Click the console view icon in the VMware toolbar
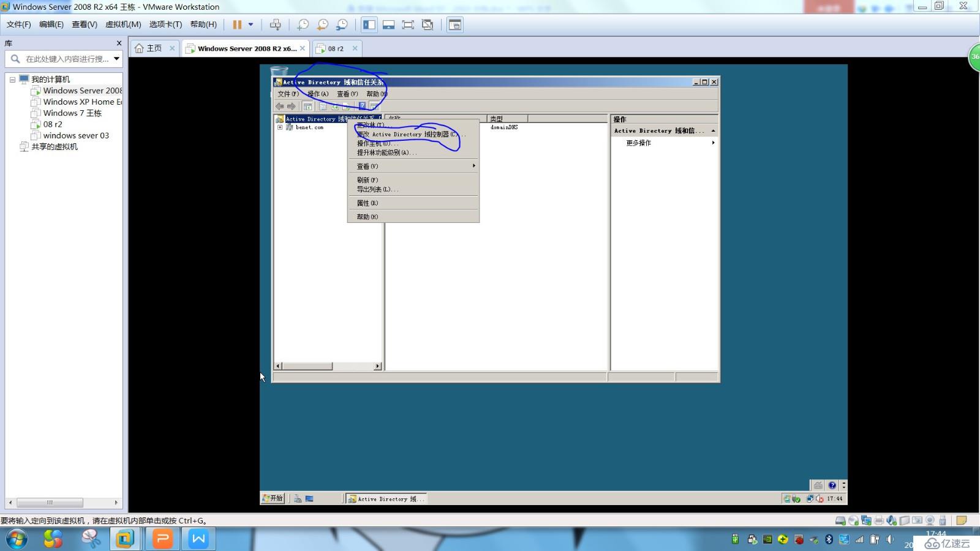This screenshot has width=980, height=551. (x=454, y=24)
